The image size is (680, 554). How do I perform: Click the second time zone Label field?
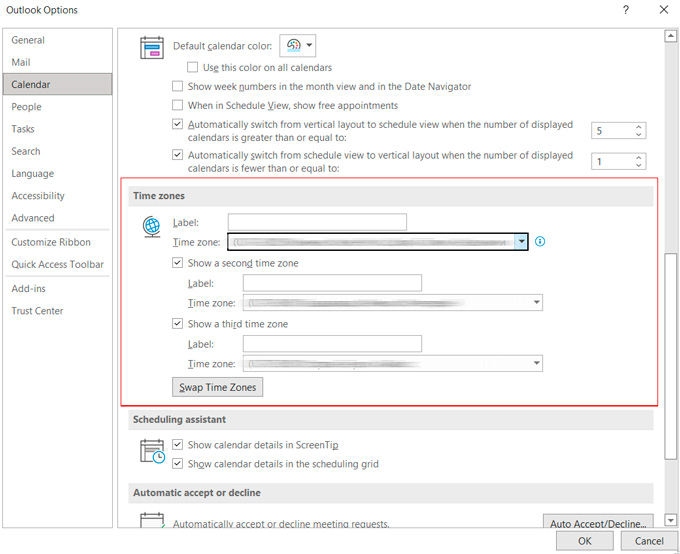(x=332, y=283)
